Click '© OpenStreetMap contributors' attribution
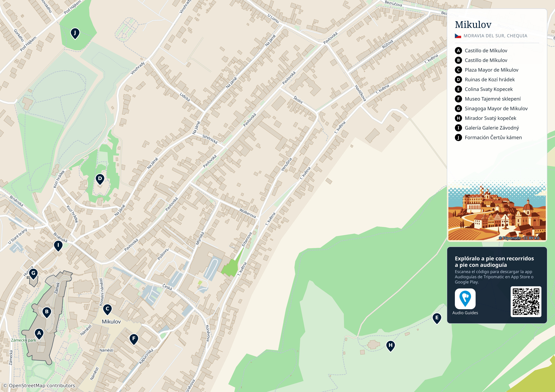 [39, 385]
